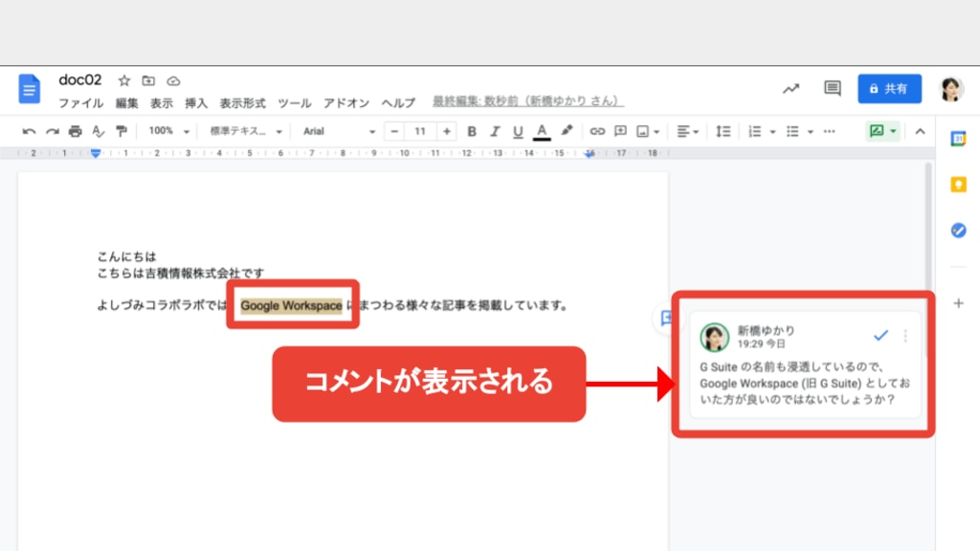Apply a numbered list
Screen dimensions: 980x551
(x=755, y=131)
